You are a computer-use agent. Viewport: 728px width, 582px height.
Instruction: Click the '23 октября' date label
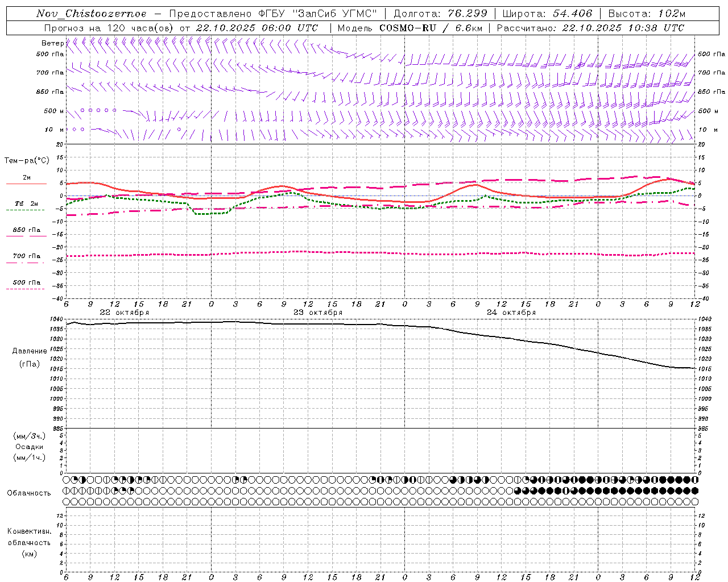pos(318,313)
